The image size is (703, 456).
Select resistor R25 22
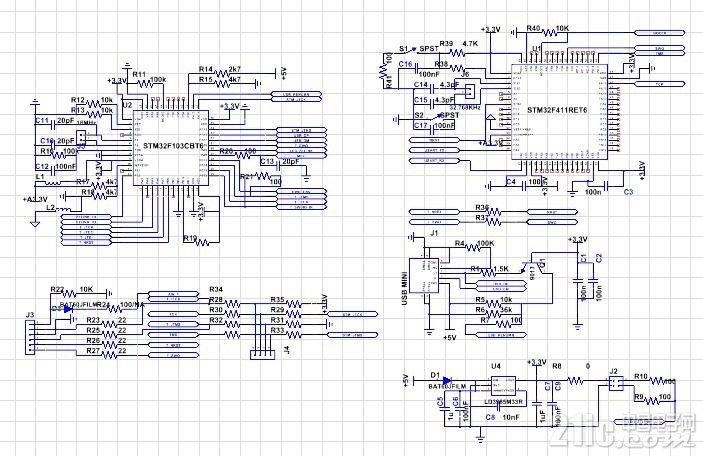pyautogui.click(x=110, y=334)
